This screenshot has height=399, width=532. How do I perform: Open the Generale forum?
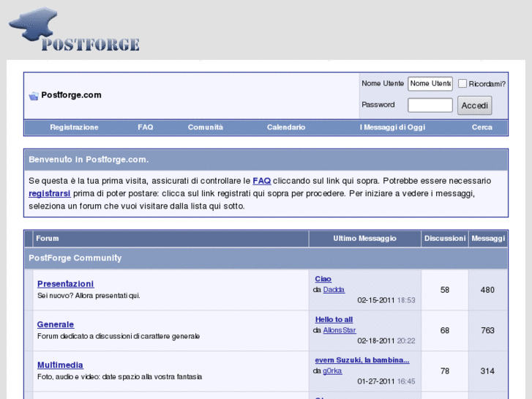pos(56,324)
